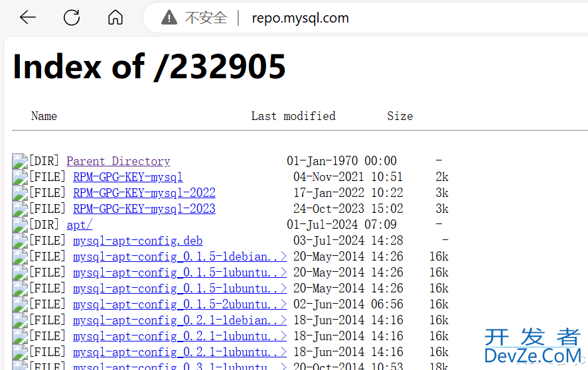Image resolution: width=588 pixels, height=370 pixels.
Task: Click the Size column header
Action: point(400,116)
